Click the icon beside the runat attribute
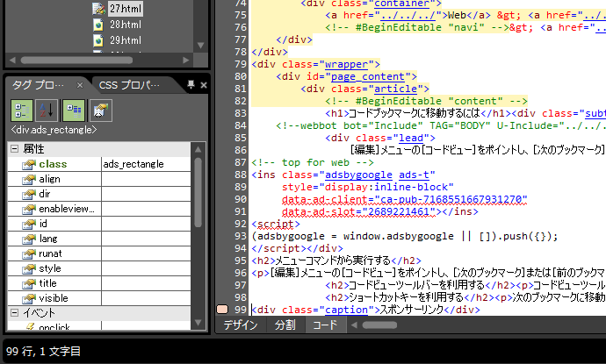 click(29, 254)
